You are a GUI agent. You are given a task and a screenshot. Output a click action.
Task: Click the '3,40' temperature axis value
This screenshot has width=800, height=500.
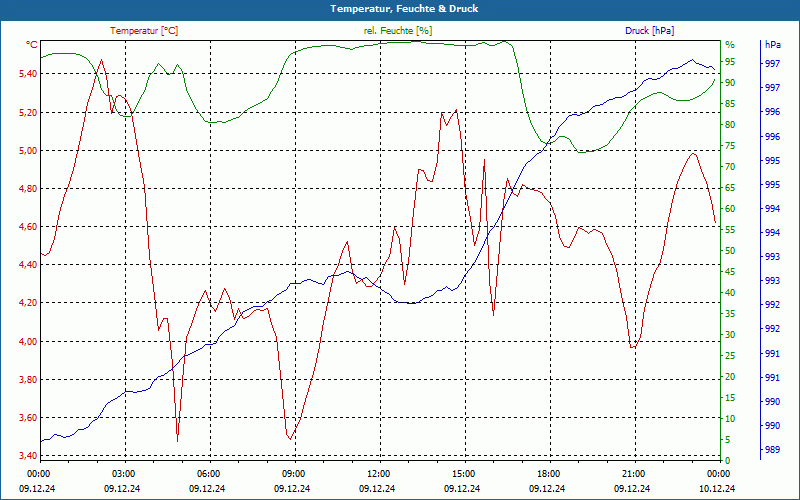[28, 456]
